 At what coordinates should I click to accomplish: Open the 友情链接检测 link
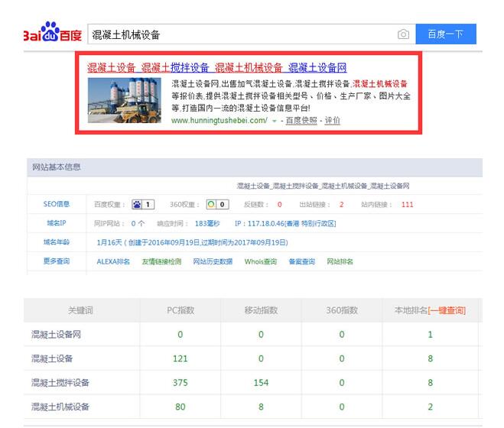[x=161, y=261]
